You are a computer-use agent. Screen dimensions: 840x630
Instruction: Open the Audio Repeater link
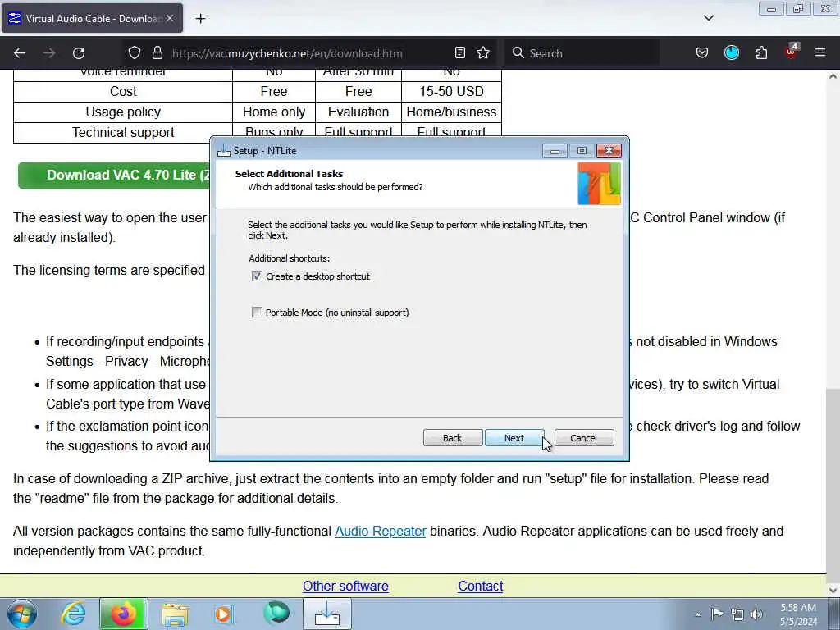click(x=381, y=531)
